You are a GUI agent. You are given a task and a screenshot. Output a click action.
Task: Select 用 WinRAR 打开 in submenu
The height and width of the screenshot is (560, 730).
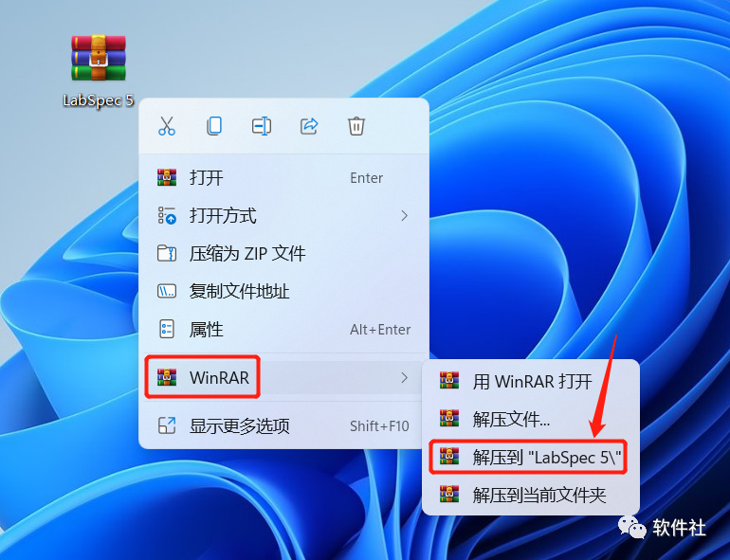point(531,381)
